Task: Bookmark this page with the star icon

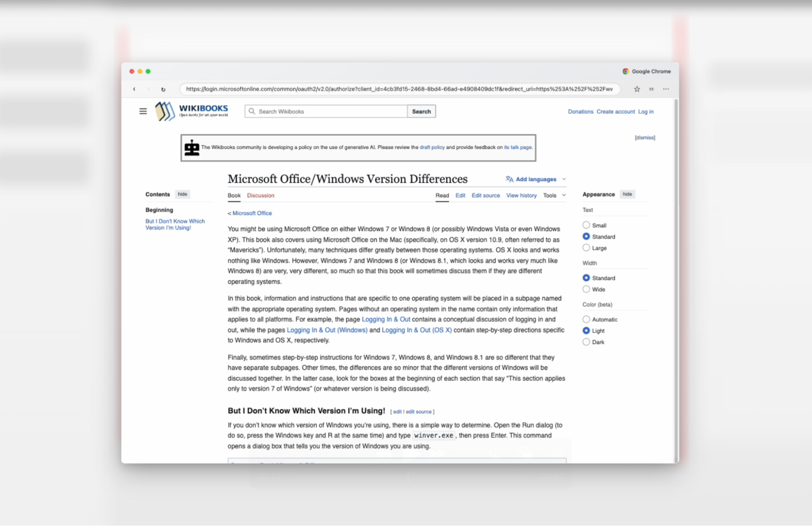Action: pos(637,89)
